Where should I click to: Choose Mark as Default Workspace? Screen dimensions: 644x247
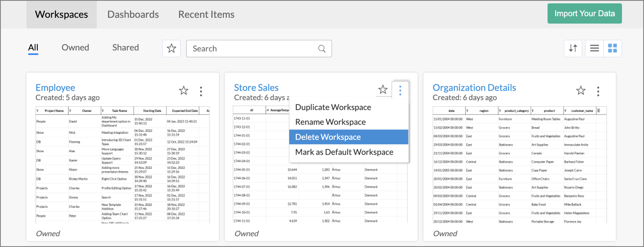(x=344, y=152)
